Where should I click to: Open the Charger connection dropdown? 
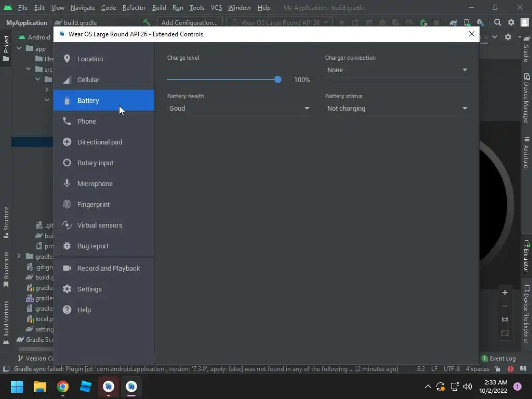397,70
